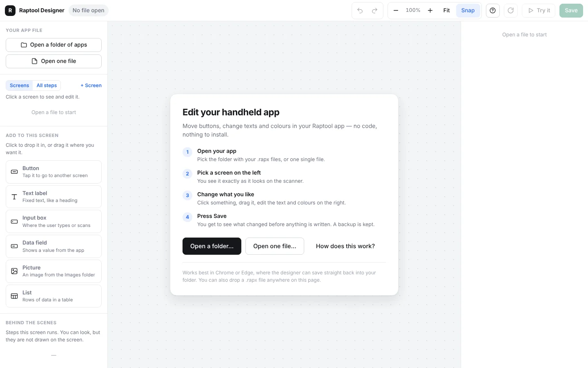Image resolution: width=588 pixels, height=368 pixels.
Task: Add a Picture element
Action: pos(53,271)
